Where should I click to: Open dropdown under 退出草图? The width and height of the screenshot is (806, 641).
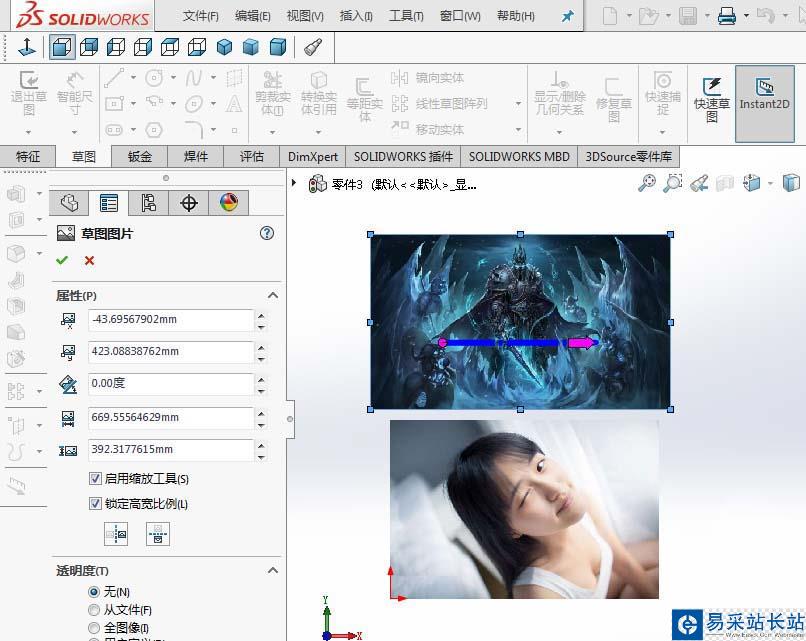click(28, 133)
